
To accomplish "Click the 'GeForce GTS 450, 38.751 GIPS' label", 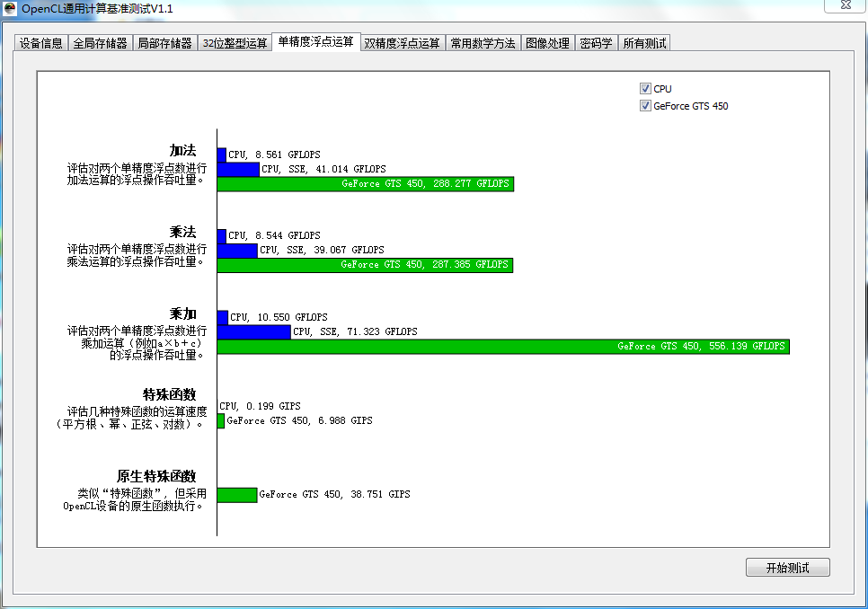I will 335,495.
